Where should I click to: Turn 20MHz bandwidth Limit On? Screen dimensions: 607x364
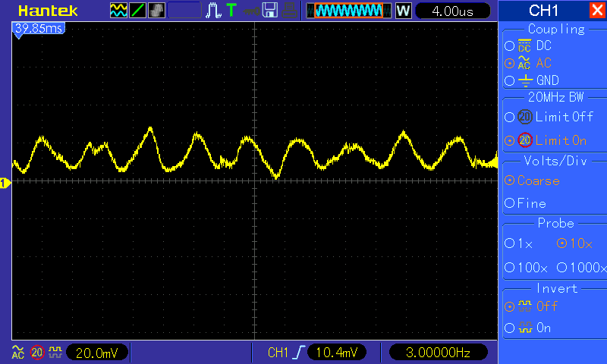(x=509, y=140)
